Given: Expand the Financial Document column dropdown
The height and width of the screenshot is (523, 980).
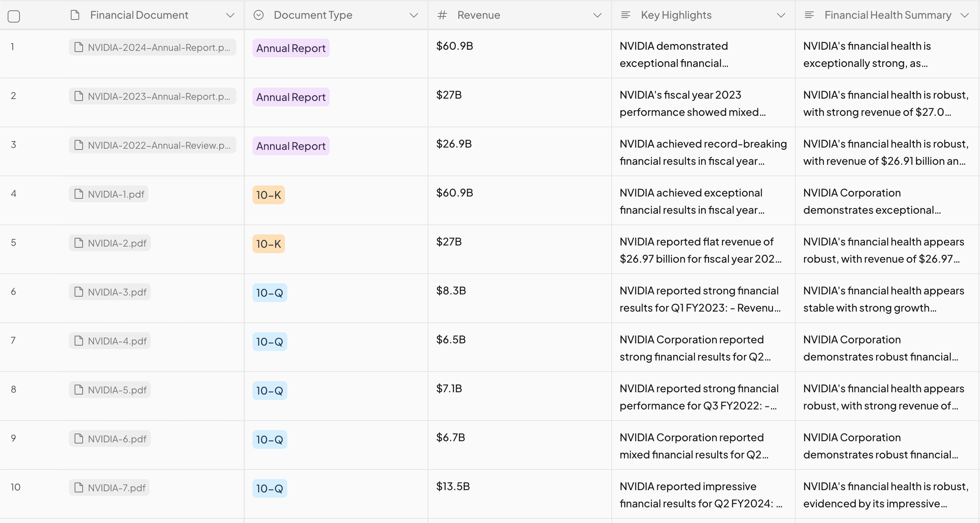Looking at the screenshot, I should point(230,15).
